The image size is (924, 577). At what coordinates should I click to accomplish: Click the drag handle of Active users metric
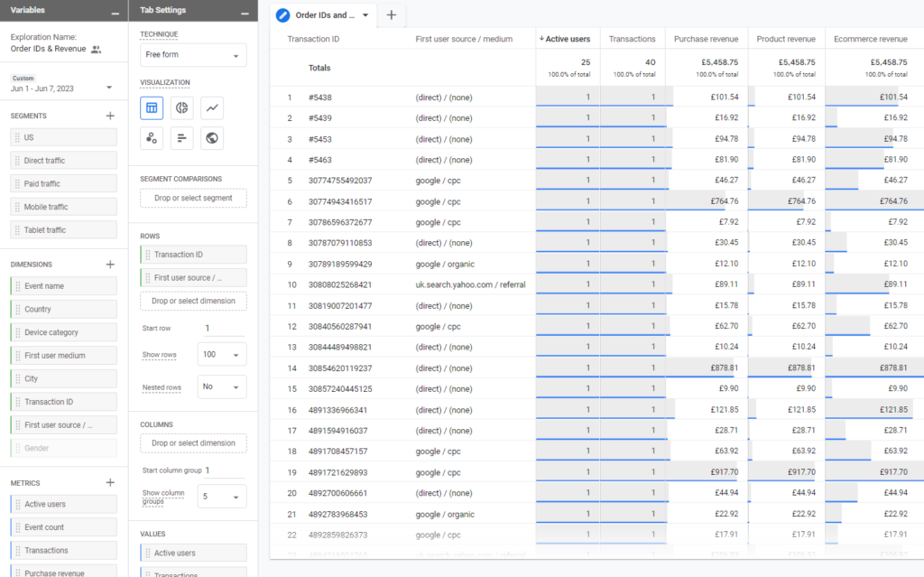(x=18, y=505)
